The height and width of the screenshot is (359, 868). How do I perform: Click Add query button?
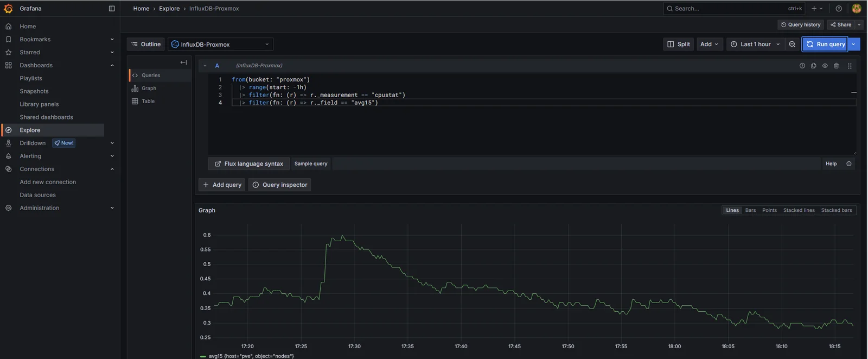point(222,185)
